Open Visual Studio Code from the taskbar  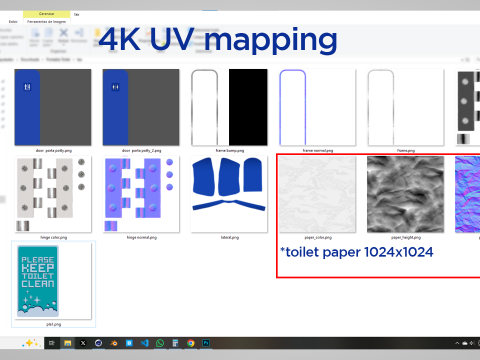click(x=145, y=343)
